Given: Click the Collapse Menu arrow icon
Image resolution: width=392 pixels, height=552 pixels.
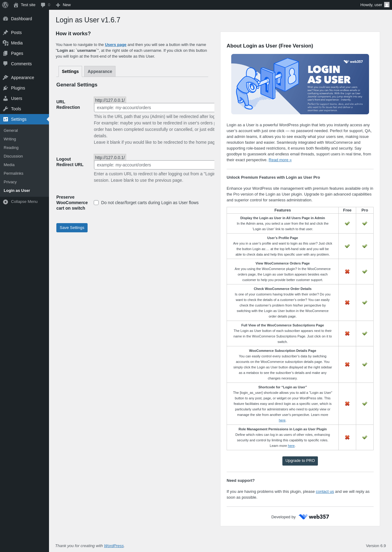Looking at the screenshot, I should point(6,202).
